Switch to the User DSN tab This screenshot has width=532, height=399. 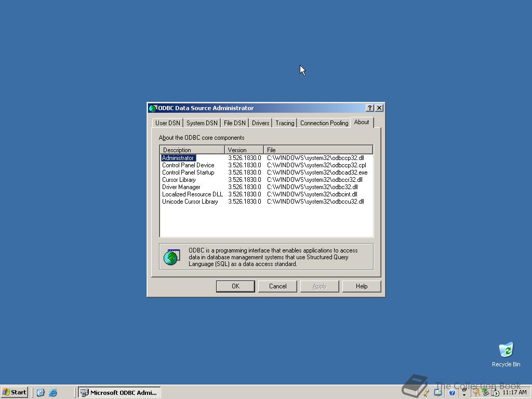[x=168, y=123]
